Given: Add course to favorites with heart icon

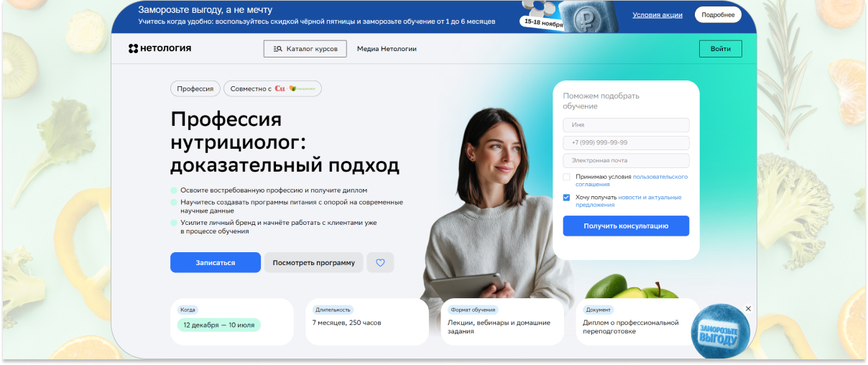Looking at the screenshot, I should click(380, 263).
